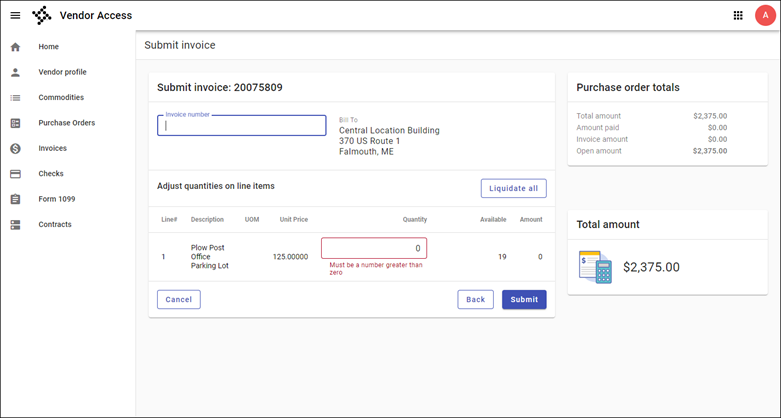The height and width of the screenshot is (418, 781).
Task: Open the user account avatar
Action: tap(764, 16)
